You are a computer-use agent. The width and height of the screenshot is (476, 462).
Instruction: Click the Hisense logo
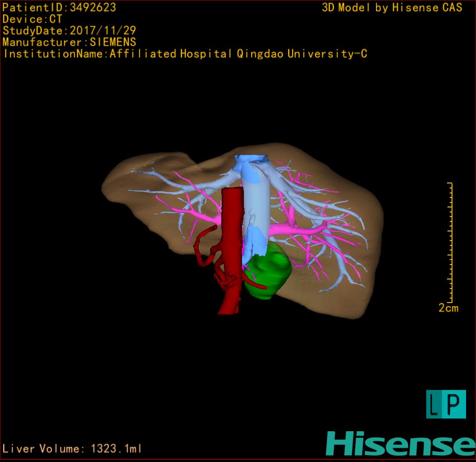click(400, 443)
